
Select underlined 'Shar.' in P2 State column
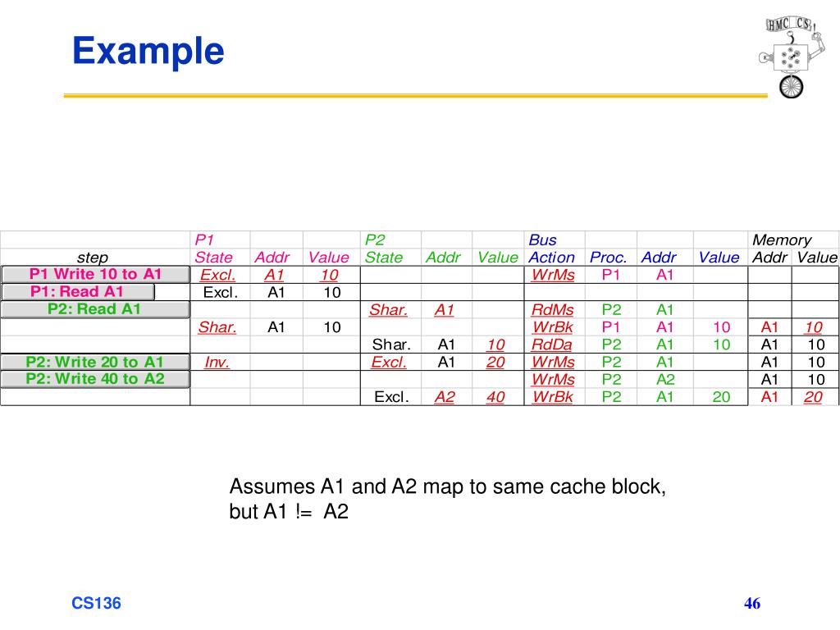pos(388,309)
